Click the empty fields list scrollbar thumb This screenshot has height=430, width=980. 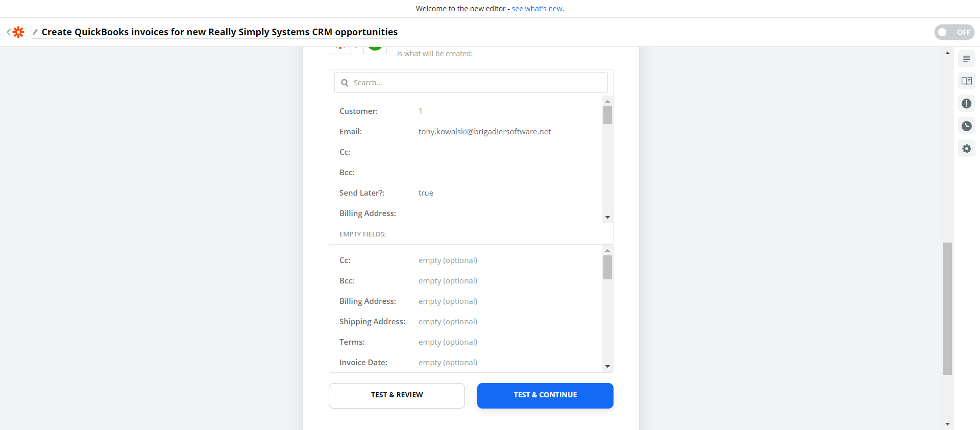pos(607,268)
